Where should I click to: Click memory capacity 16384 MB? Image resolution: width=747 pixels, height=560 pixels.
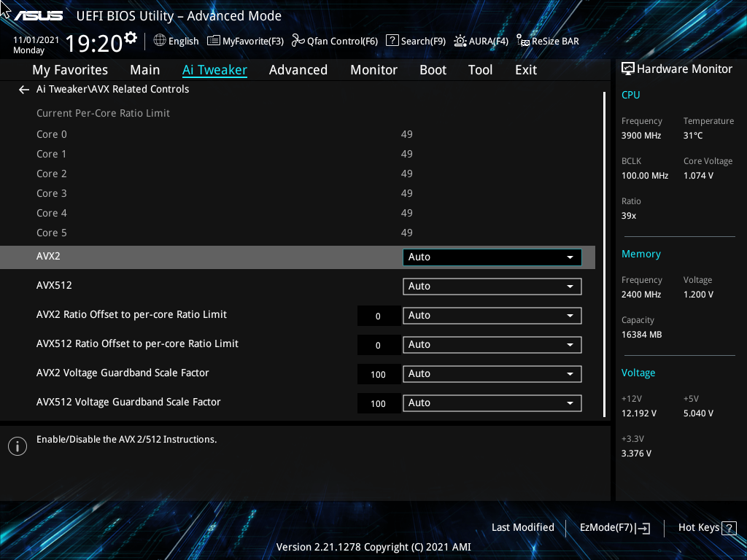click(x=642, y=335)
